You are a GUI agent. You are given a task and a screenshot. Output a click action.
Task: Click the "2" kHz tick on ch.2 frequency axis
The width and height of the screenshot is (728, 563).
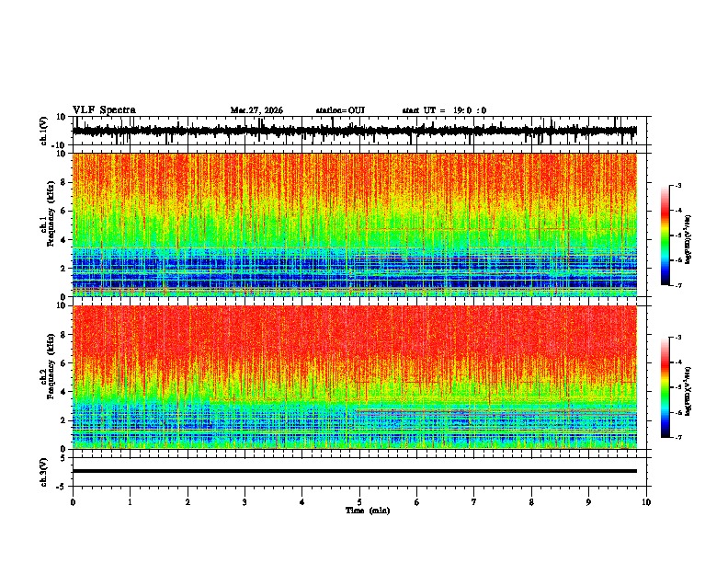pyautogui.click(x=63, y=420)
